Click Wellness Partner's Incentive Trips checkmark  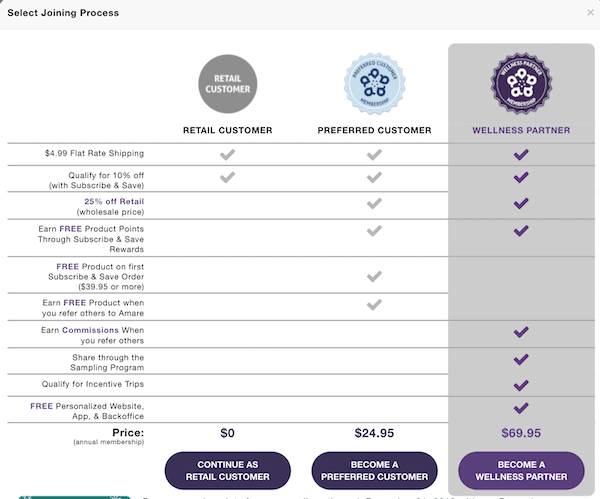pyautogui.click(x=521, y=385)
